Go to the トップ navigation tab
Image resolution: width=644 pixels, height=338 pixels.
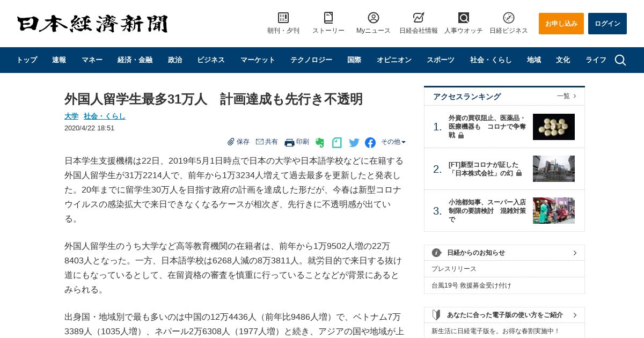click(x=27, y=60)
